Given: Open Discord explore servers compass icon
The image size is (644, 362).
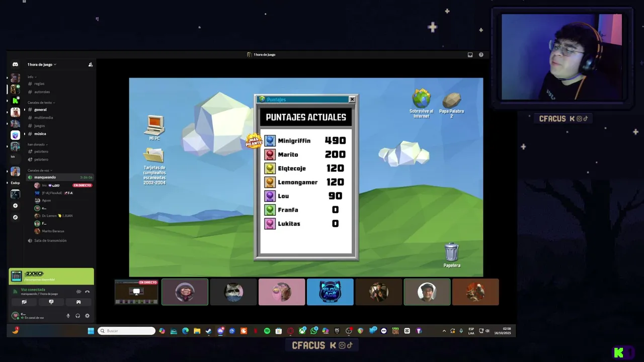Looking at the screenshot, I should (x=15, y=217).
